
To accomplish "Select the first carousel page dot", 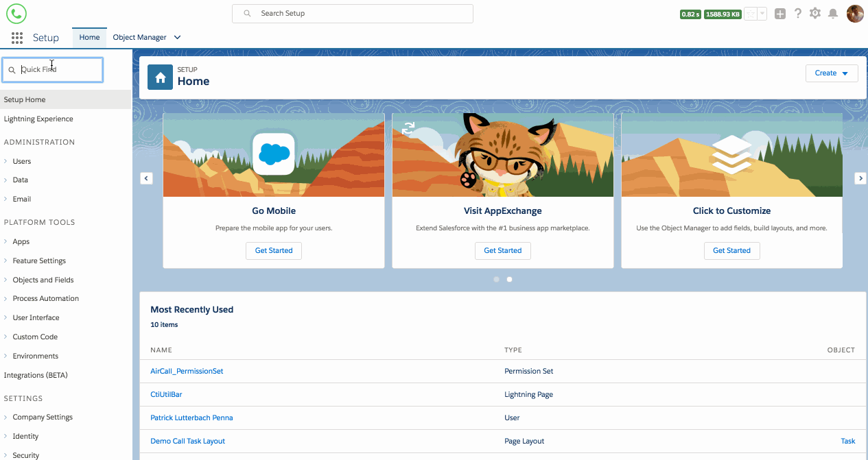I will (x=497, y=280).
